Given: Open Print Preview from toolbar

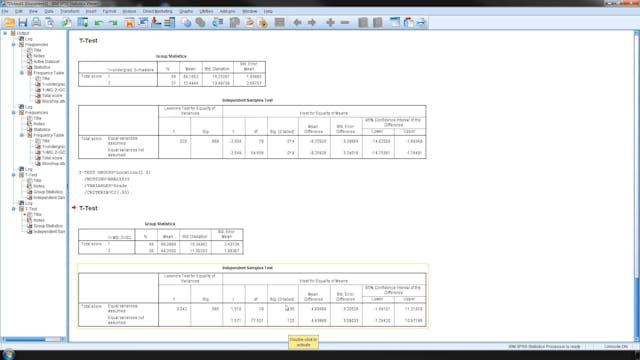Looking at the screenshot, I should [x=49, y=22].
